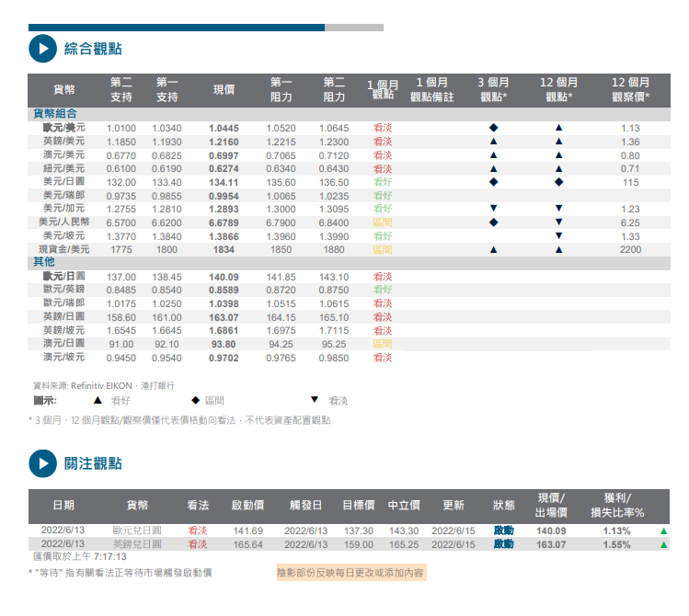Select the 現價 column header
The image size is (689, 616).
224,90
